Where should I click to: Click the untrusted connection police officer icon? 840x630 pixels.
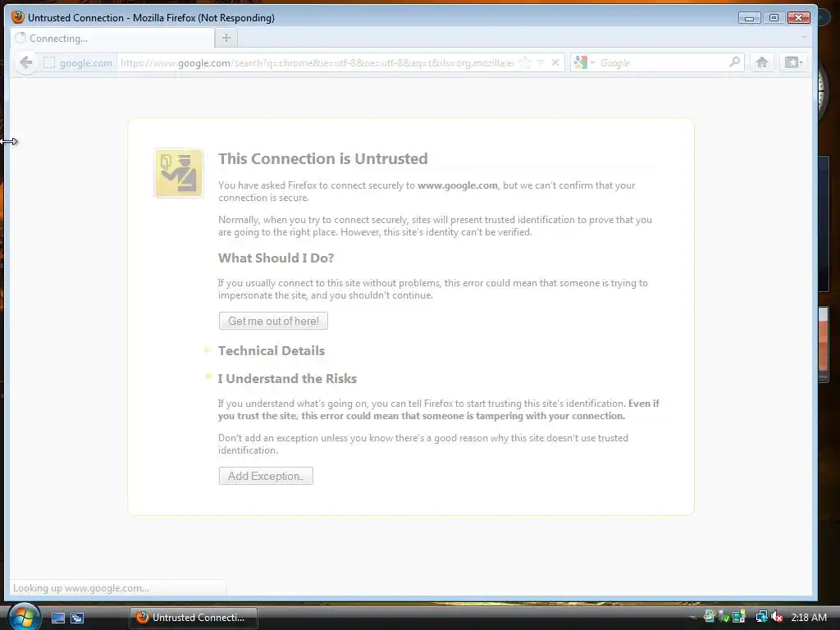pos(179,174)
